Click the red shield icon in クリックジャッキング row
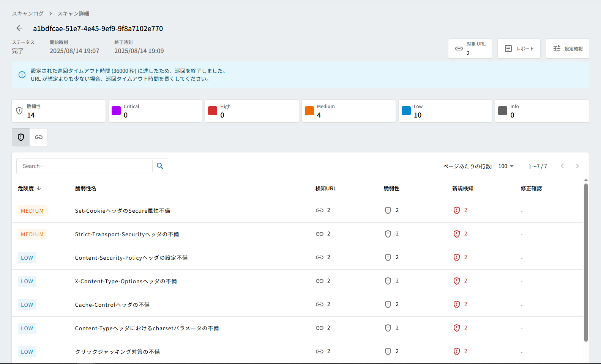Viewport: 601px width, 364px height. click(x=457, y=351)
